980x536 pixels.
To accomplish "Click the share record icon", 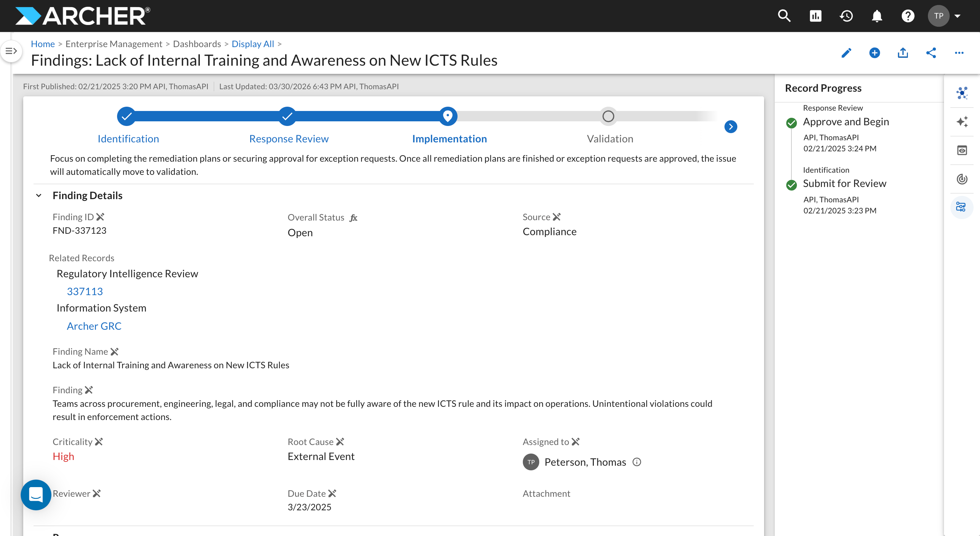I will pyautogui.click(x=931, y=53).
